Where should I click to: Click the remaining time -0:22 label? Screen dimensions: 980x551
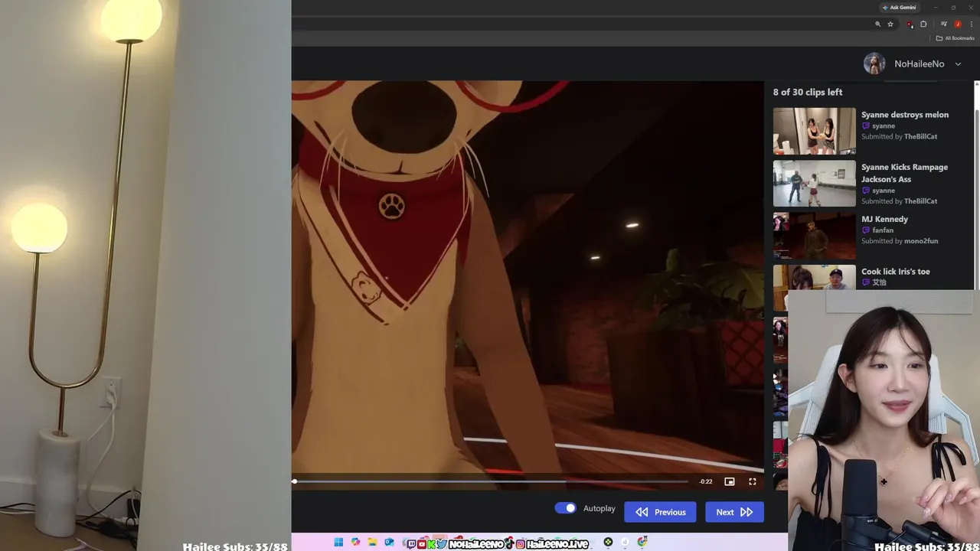tap(706, 481)
